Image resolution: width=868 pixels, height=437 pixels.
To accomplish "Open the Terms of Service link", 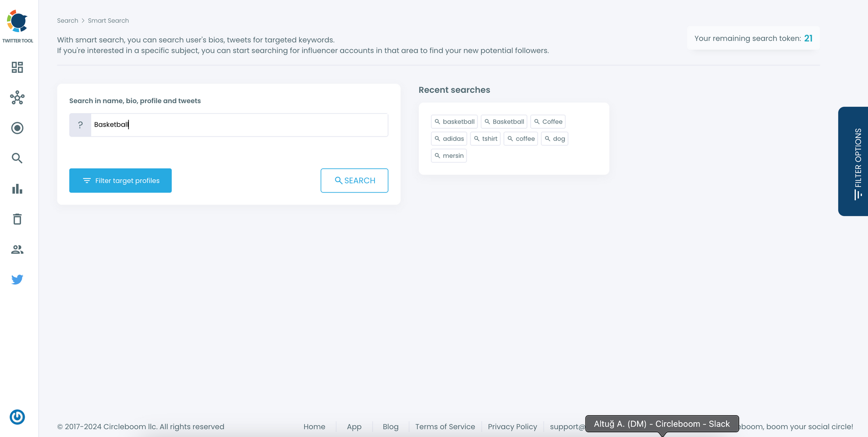I will click(445, 427).
